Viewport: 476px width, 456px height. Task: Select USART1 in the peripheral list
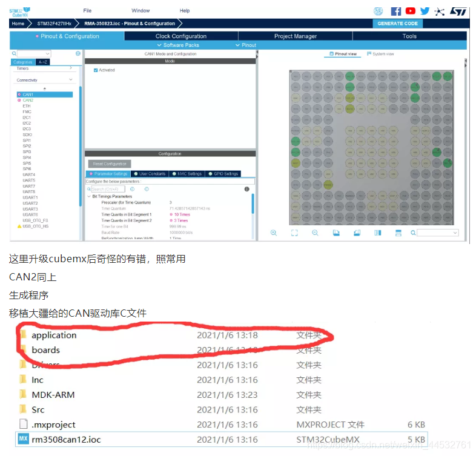(x=30, y=197)
